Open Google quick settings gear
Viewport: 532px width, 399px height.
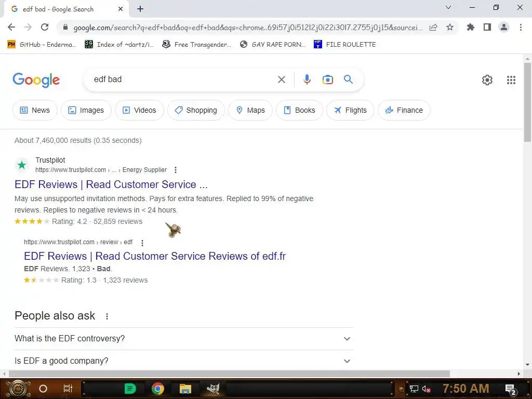487,80
